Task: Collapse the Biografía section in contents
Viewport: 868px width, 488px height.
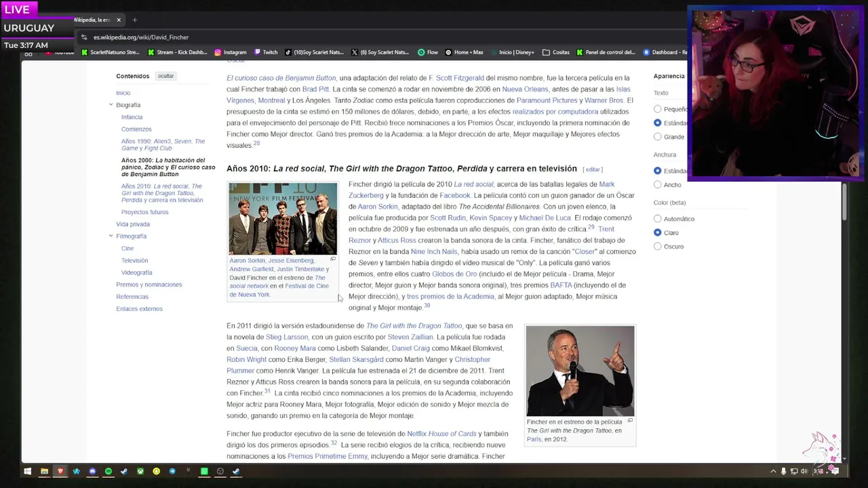Action: point(111,104)
